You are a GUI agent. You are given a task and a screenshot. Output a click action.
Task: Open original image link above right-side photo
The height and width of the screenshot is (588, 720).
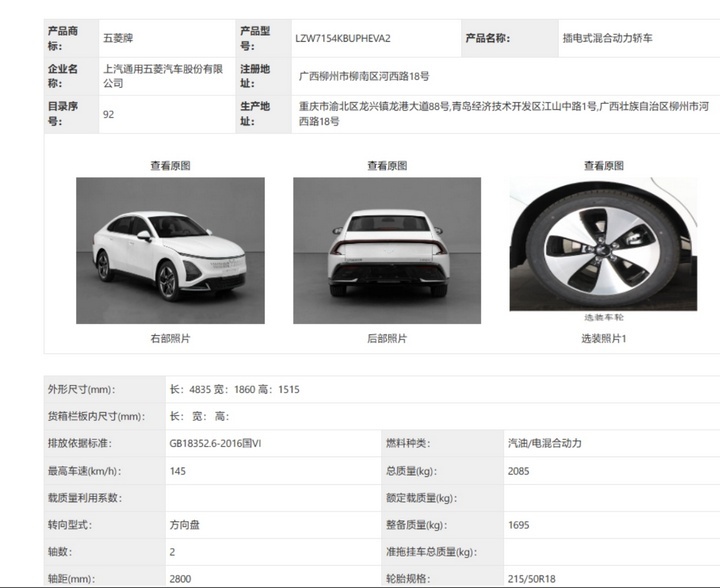pos(170,166)
